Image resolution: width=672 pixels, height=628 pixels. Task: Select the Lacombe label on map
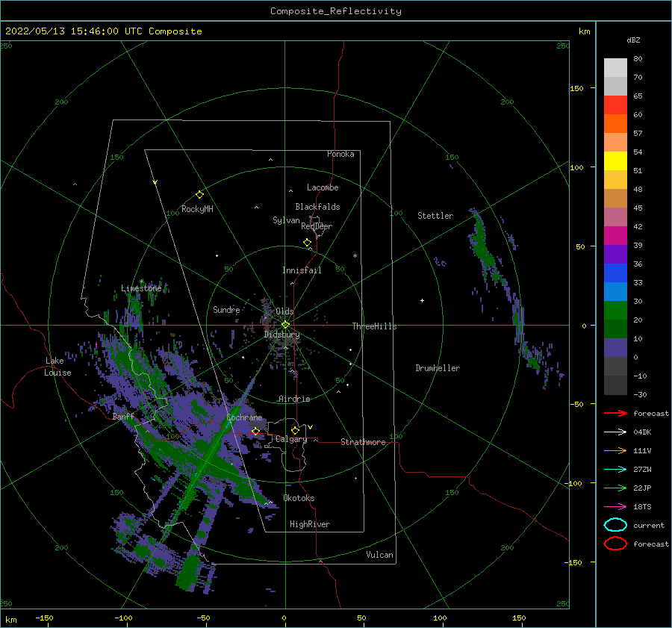click(323, 187)
